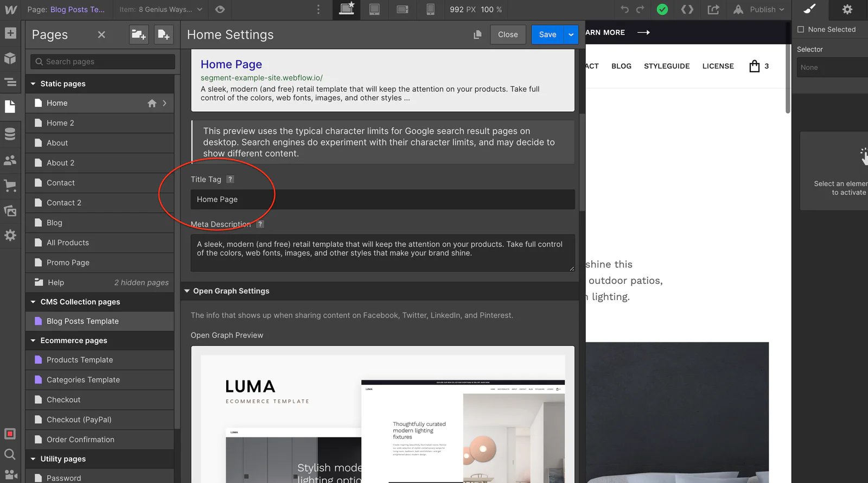Open the Save button dropdown arrow
Screen dimensions: 868x483
coord(571,35)
